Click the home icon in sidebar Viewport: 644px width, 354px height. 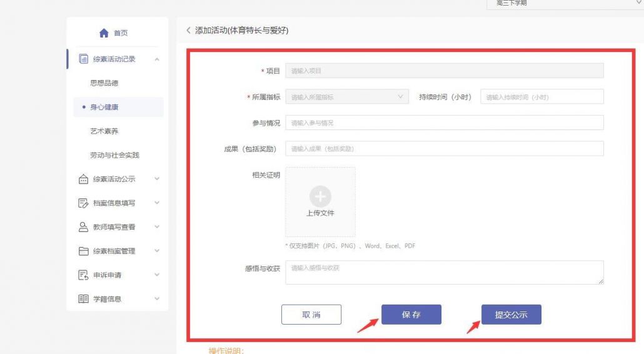point(104,33)
